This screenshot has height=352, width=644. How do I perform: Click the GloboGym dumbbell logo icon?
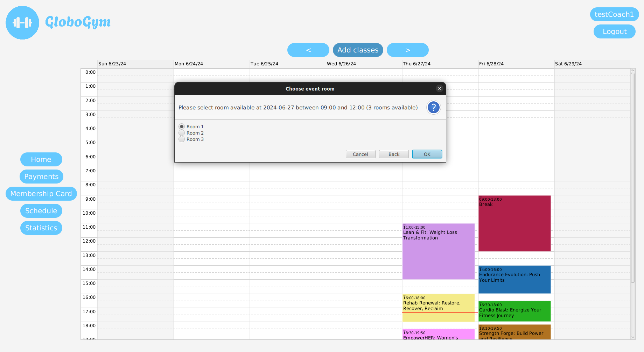point(22,23)
